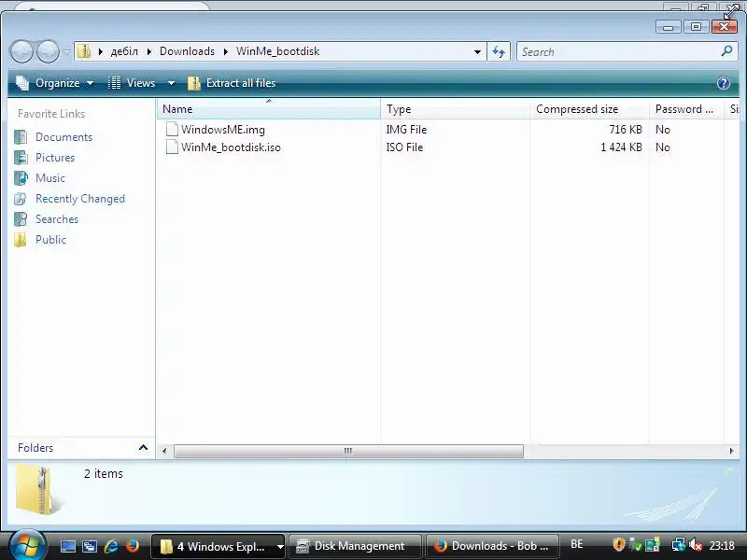Click WinMe_bootdisk in the address breadcrumb
Viewport: 747px width, 560px height.
277,51
